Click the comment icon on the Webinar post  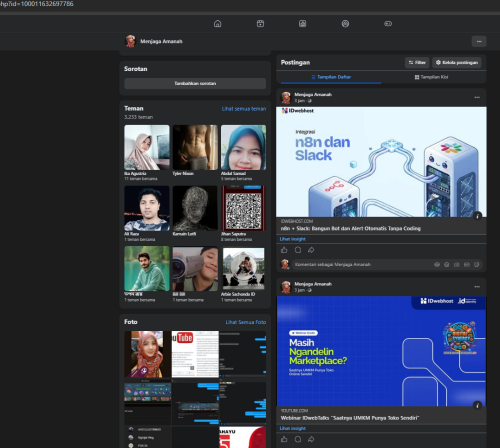(298, 439)
